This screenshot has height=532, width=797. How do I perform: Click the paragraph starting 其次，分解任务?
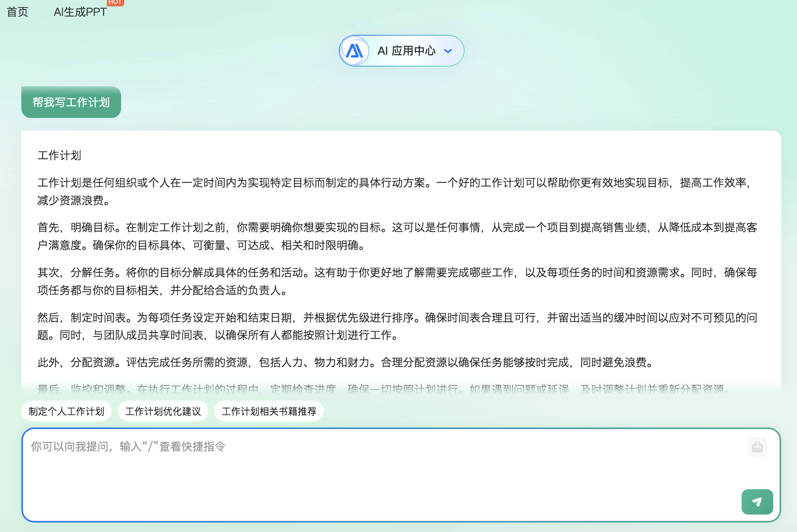[x=397, y=281]
